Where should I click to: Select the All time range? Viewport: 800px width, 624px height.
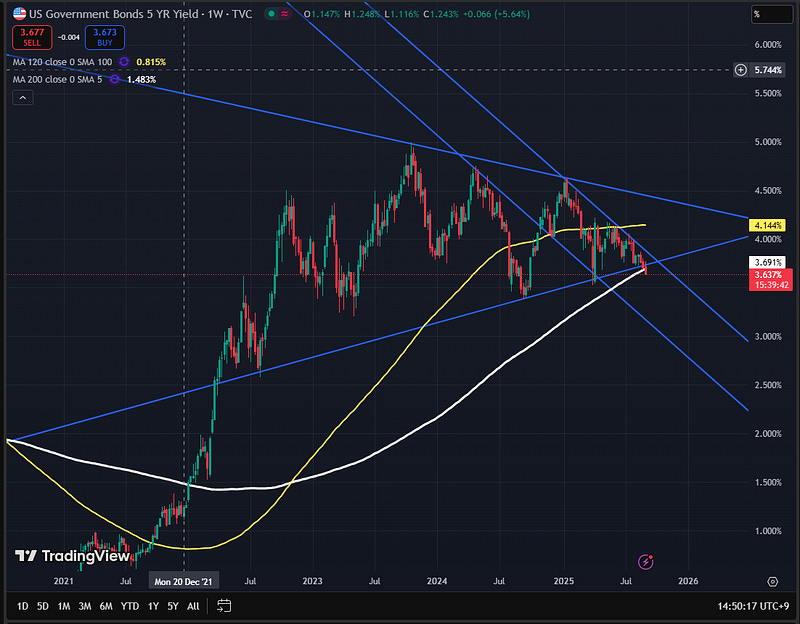click(193, 606)
